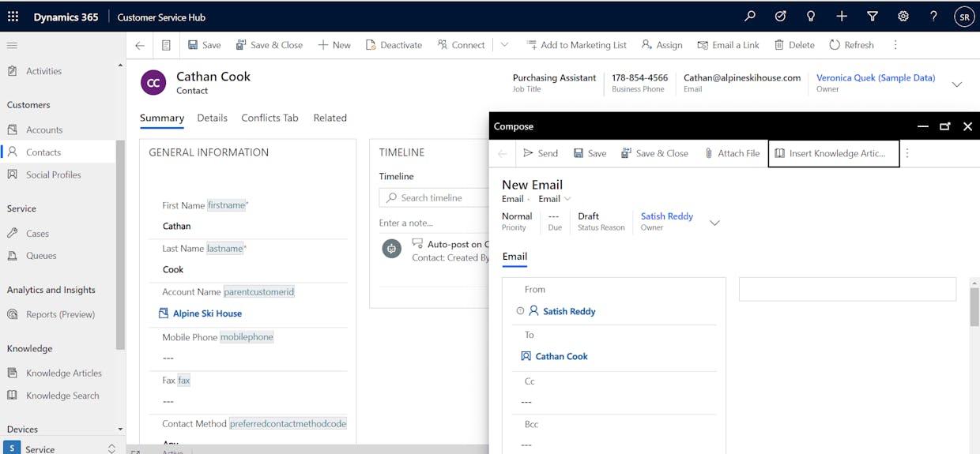Image resolution: width=980 pixels, height=454 pixels.
Task: Switch to the Details tab
Action: tap(212, 118)
